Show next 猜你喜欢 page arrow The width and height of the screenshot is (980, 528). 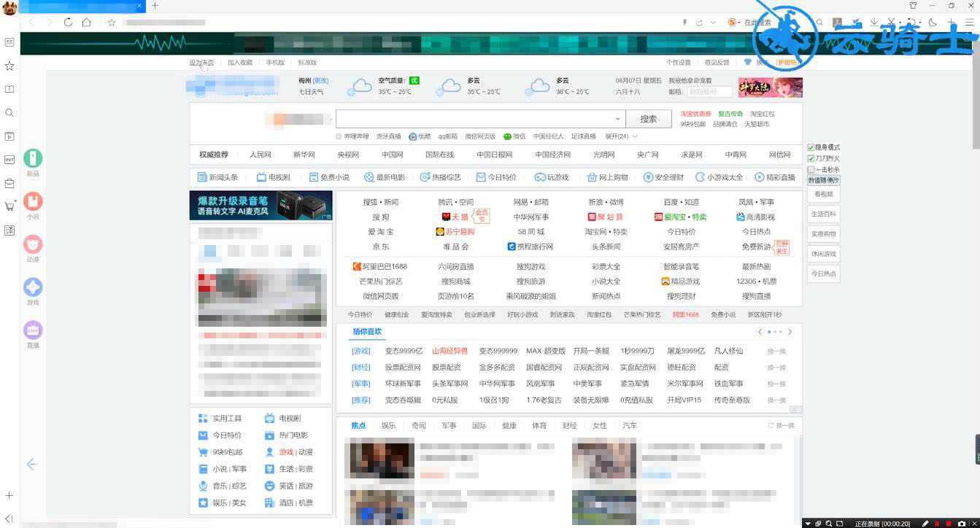(790, 332)
